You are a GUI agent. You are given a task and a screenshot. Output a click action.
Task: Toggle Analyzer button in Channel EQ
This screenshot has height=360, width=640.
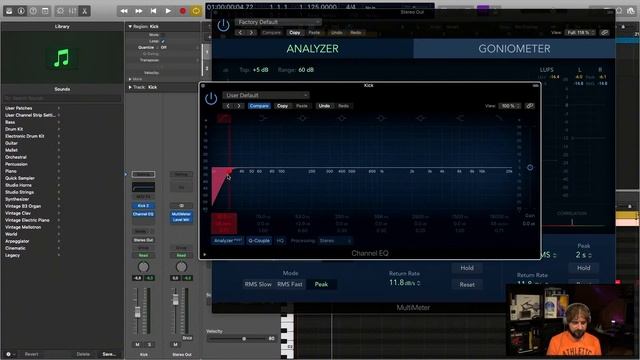click(x=228, y=240)
